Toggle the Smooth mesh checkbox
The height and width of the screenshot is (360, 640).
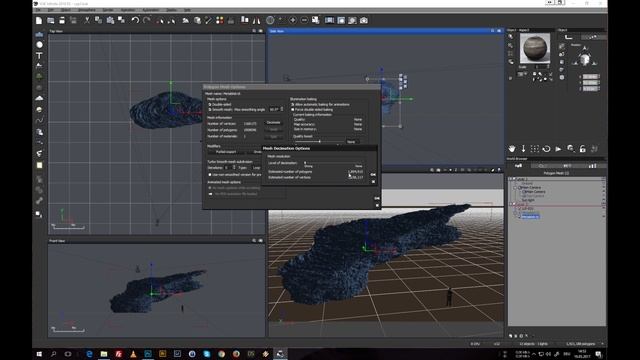[x=210, y=109]
